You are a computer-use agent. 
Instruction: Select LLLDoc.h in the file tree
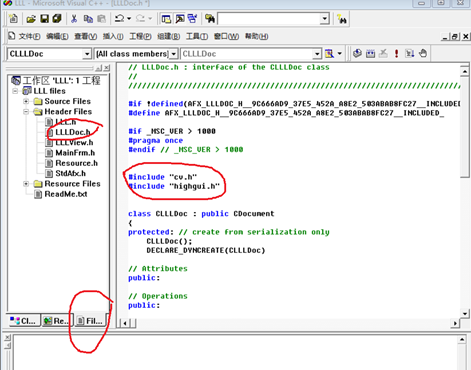[73, 132]
